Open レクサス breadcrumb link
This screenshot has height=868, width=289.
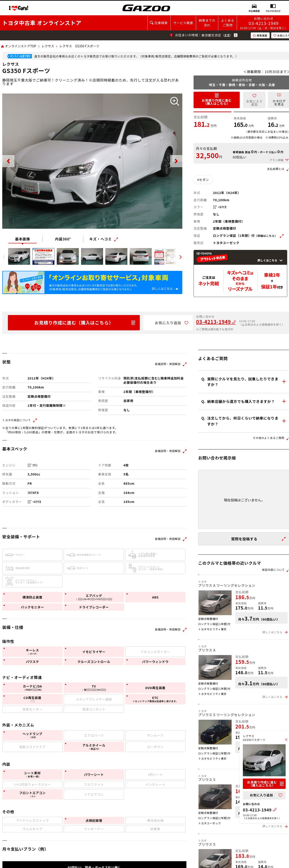(48, 46)
